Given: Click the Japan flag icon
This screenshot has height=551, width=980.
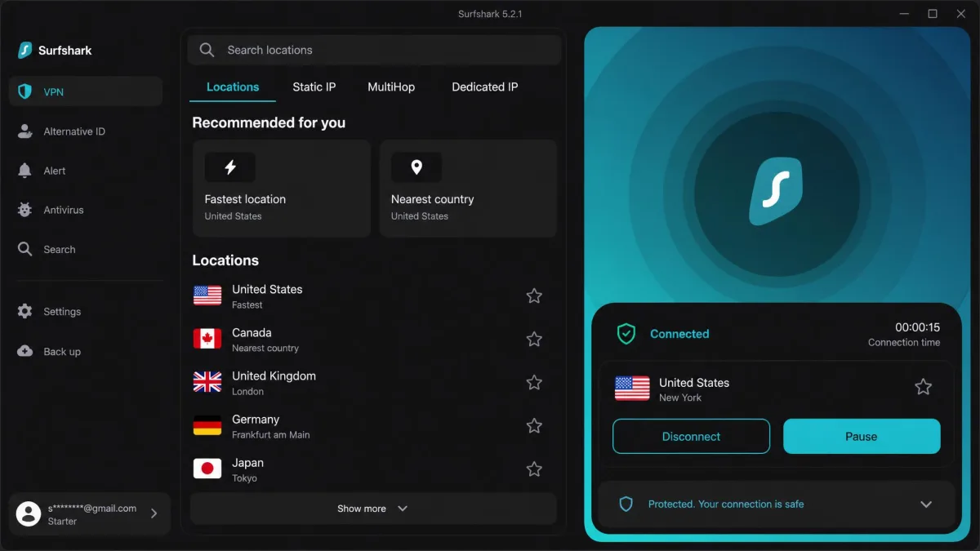Looking at the screenshot, I should (207, 469).
